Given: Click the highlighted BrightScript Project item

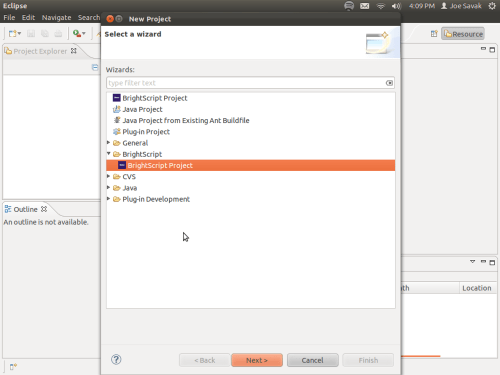Looking at the screenshot, I should pos(251,165).
